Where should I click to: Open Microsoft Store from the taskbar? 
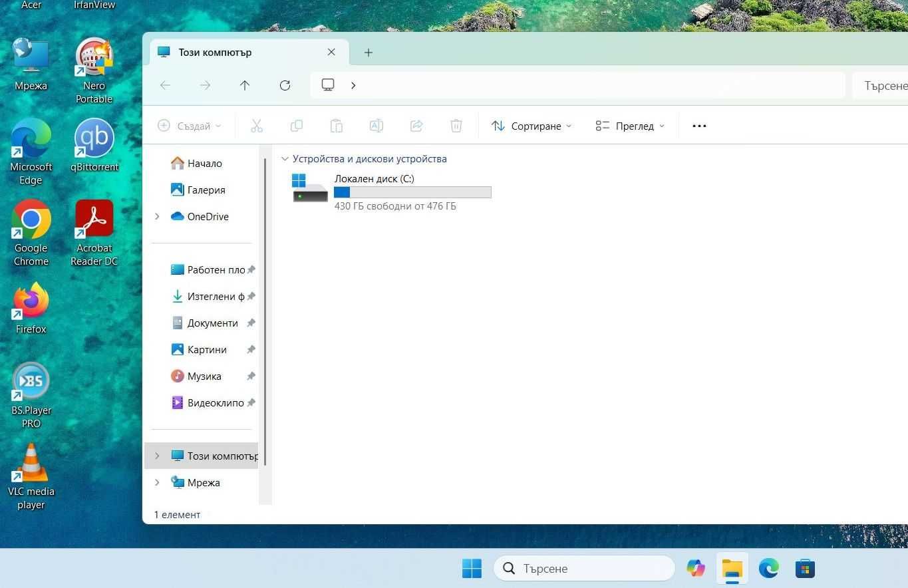[806, 569]
